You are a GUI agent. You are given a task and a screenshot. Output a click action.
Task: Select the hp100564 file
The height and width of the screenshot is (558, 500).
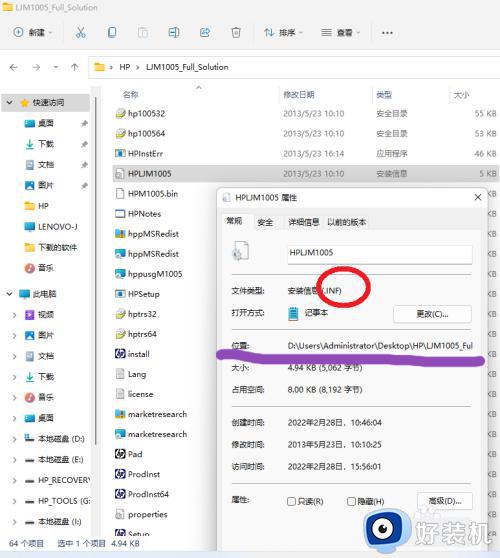[146, 133]
